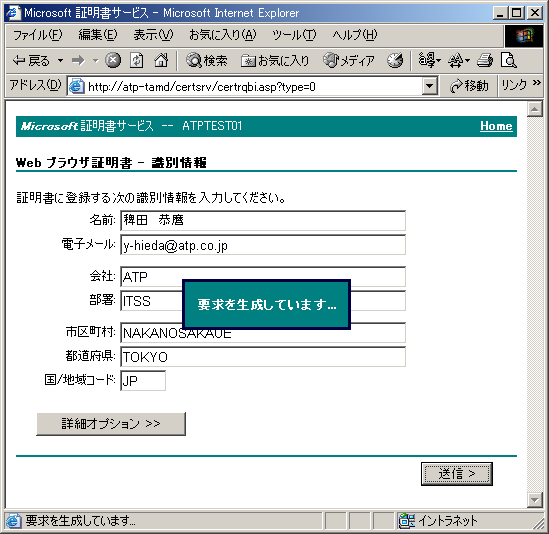Click into the 電子メール input field
The height and width of the screenshot is (534, 549).
[263, 245]
